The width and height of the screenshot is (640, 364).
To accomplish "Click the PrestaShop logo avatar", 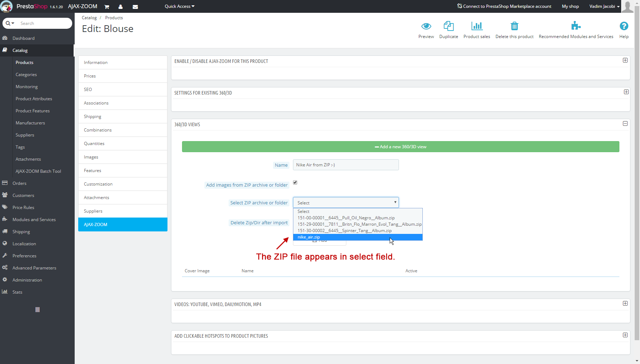I will point(6,6).
